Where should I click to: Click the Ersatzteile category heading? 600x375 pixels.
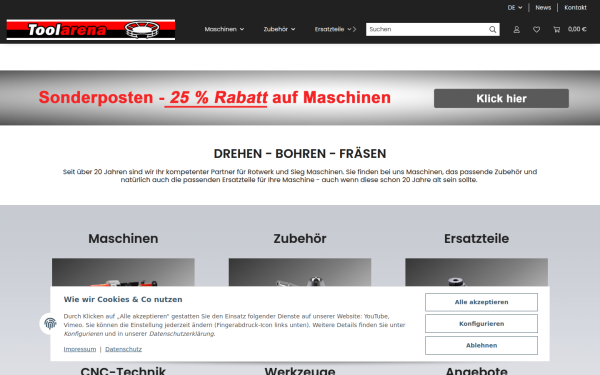click(476, 238)
